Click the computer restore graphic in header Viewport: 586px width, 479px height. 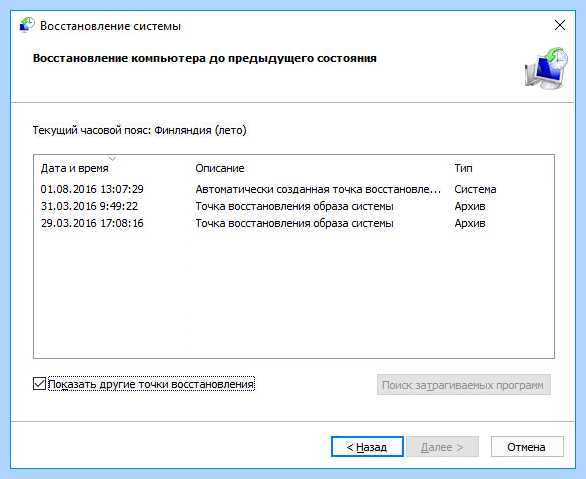(x=546, y=68)
